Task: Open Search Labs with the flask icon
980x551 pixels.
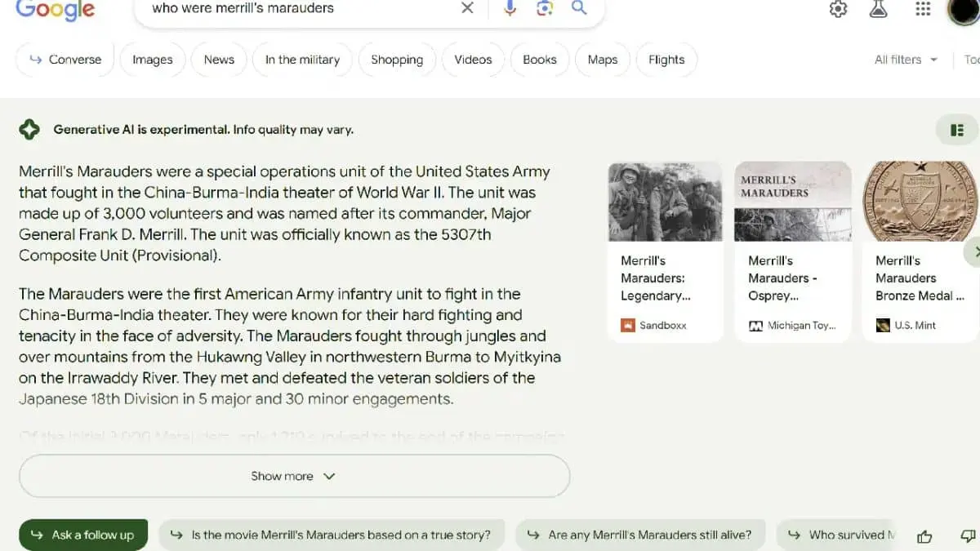Action: click(878, 9)
